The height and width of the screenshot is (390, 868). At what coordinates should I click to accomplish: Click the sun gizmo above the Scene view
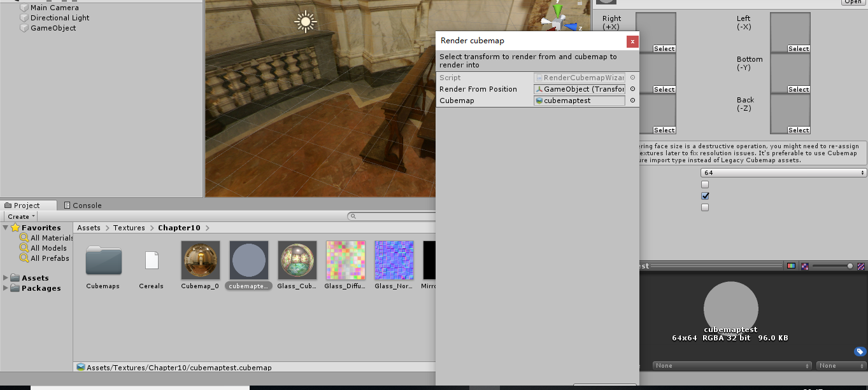tap(305, 22)
